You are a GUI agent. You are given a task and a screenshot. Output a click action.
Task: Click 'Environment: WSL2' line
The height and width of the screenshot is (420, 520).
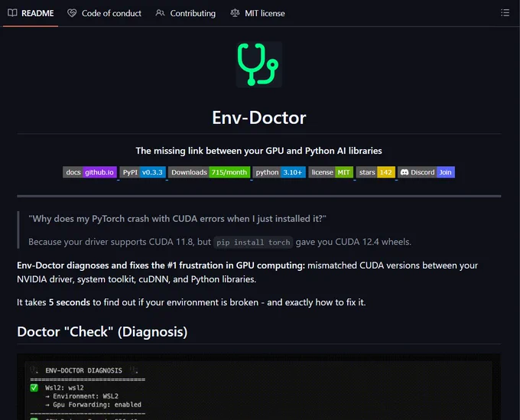82,396
